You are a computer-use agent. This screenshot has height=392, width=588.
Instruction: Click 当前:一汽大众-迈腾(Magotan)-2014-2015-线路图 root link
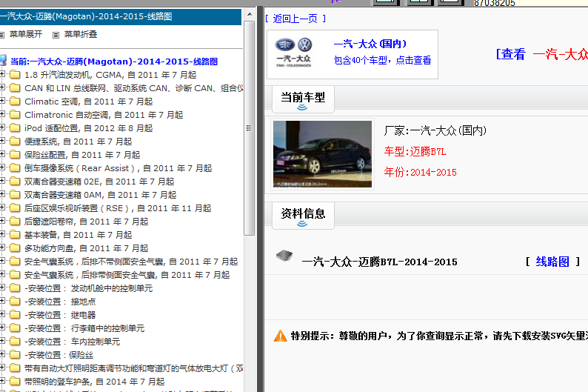point(114,62)
